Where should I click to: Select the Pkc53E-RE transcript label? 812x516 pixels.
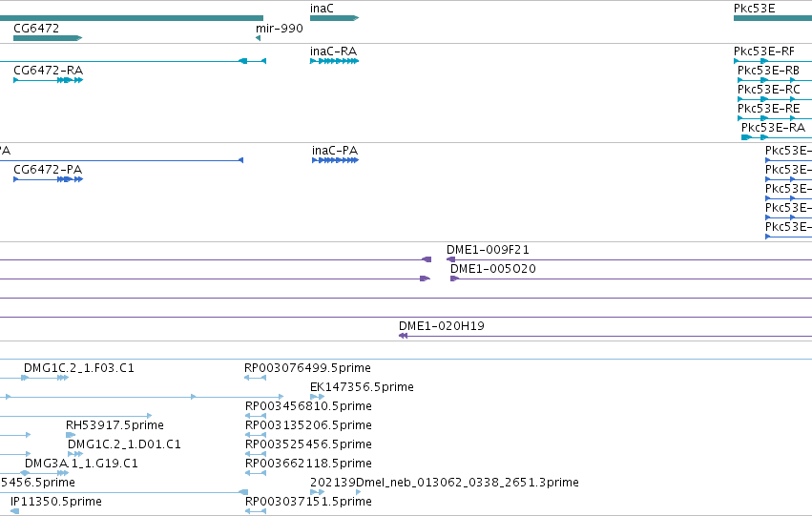[768, 109]
